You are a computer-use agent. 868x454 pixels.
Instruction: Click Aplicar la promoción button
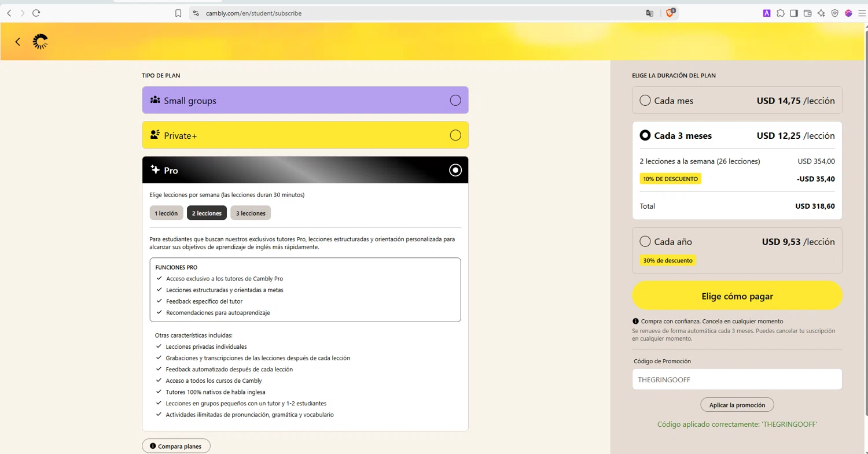(737, 405)
